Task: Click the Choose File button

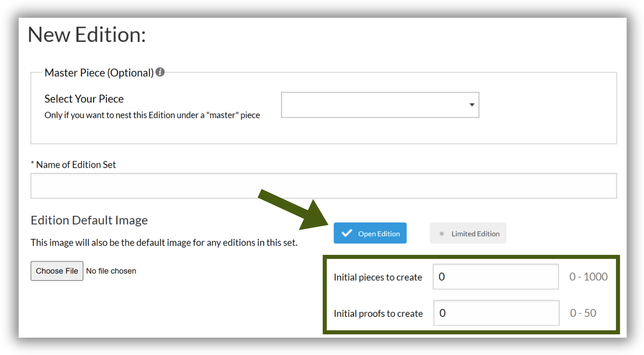Action: click(57, 271)
